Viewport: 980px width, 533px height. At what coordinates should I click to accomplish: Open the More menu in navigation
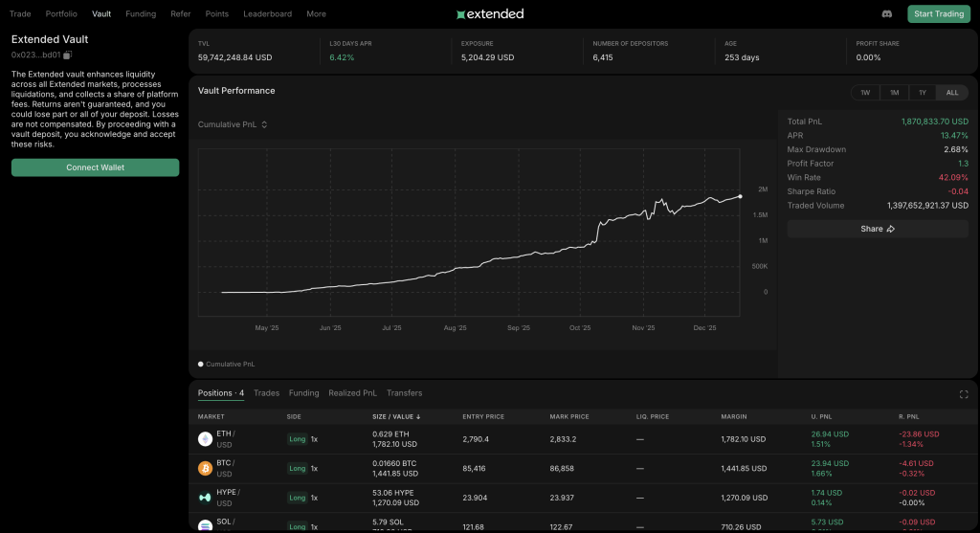[x=316, y=14]
